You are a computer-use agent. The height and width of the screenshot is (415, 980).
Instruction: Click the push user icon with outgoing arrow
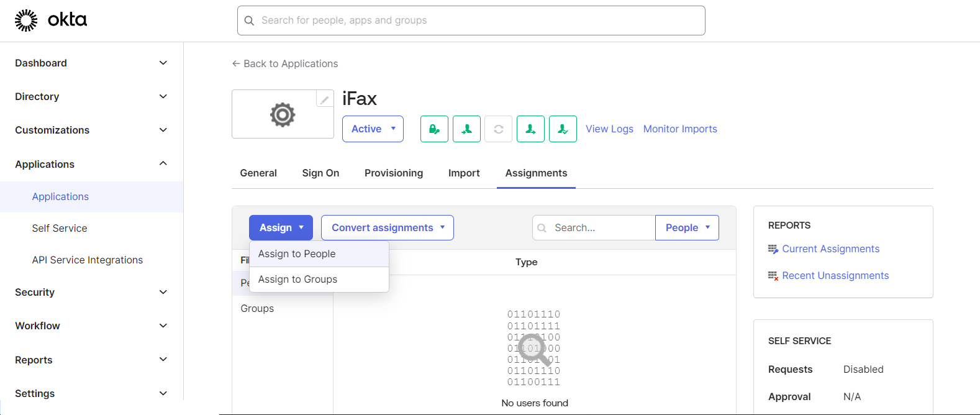pyautogui.click(x=531, y=129)
